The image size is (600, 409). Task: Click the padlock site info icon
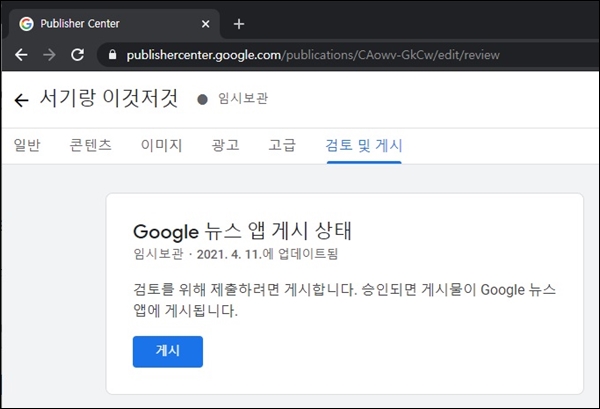click(x=112, y=55)
